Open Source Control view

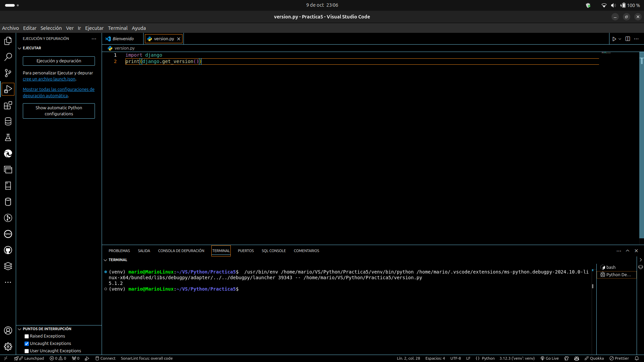pyautogui.click(x=8, y=73)
